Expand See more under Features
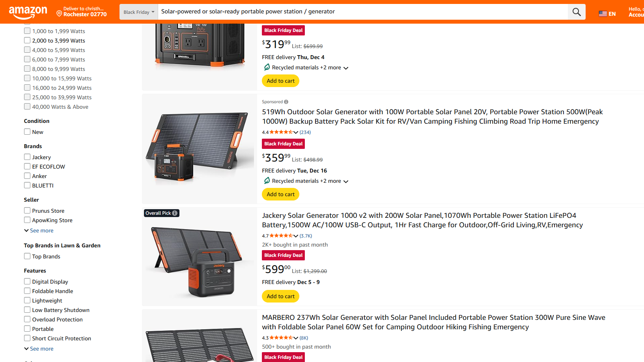The image size is (644, 362). (x=39, y=349)
